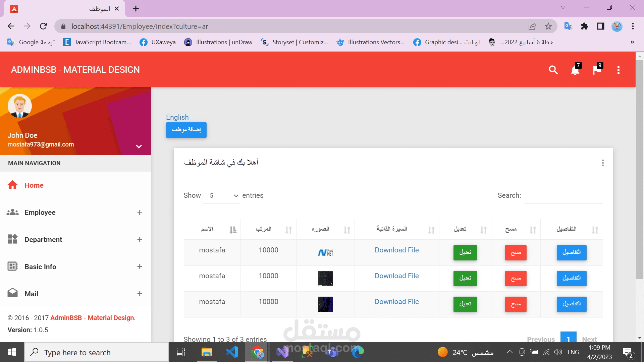Open the top-right three-dot overflow menu
The width and height of the screenshot is (644, 362).
pos(619,70)
